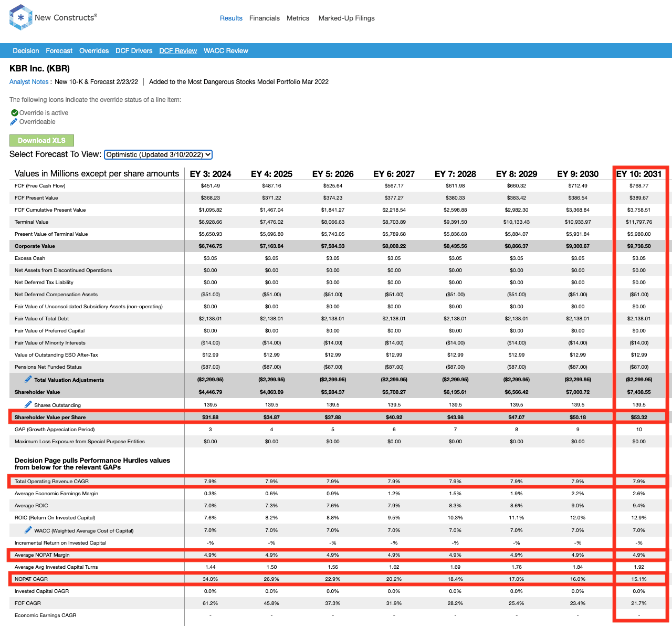The height and width of the screenshot is (626, 672).
Task: Click the Download XLS button
Action: click(x=41, y=140)
